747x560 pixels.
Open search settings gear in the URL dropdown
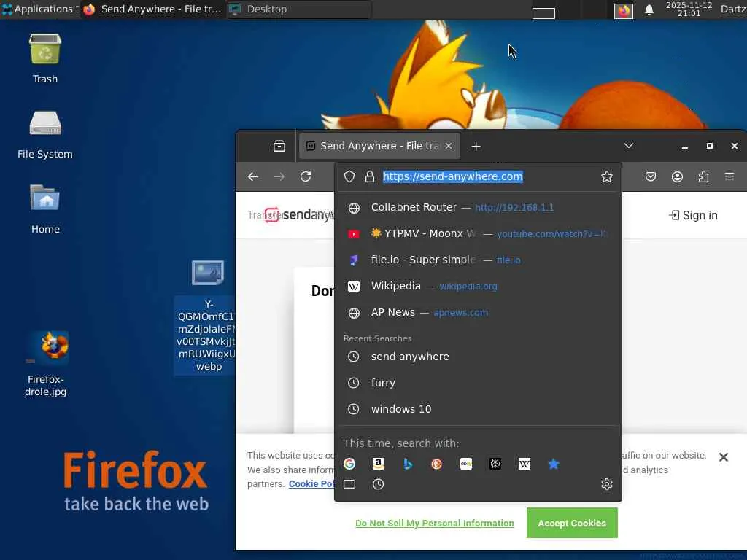point(606,484)
